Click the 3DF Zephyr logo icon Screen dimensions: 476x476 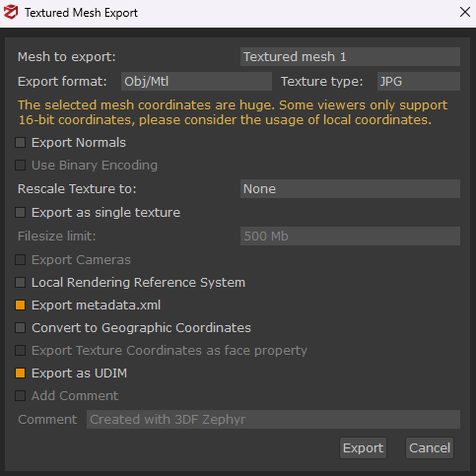11,12
